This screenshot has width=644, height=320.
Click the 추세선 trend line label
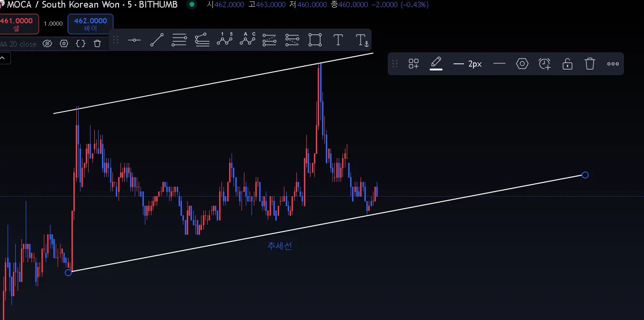click(x=279, y=246)
